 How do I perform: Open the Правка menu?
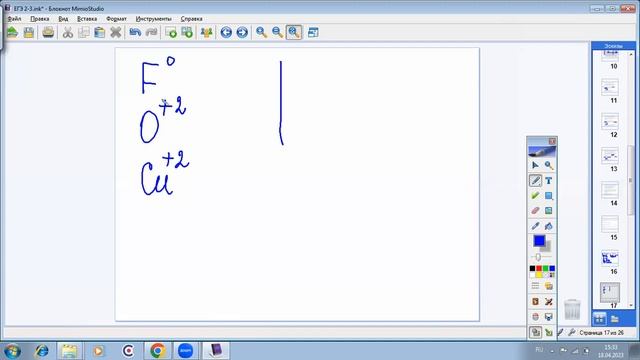click(x=40, y=19)
